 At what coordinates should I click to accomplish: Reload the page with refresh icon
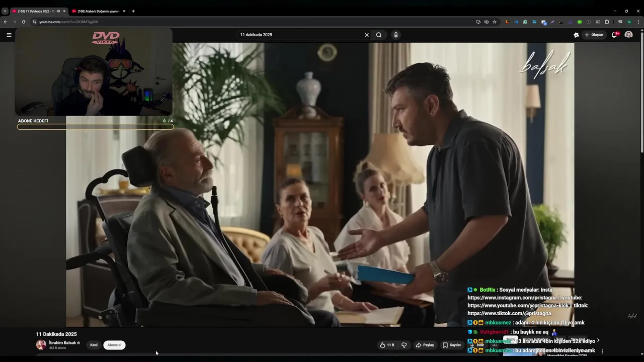[23, 22]
